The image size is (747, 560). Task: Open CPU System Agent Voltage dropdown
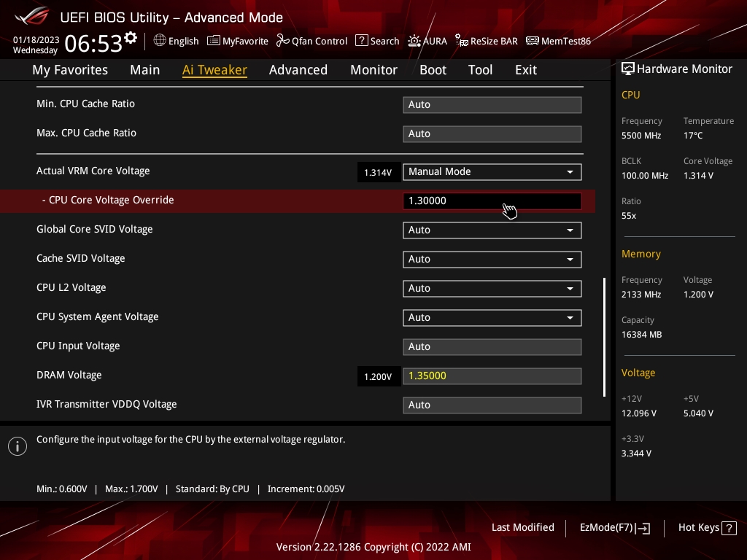[492, 318]
